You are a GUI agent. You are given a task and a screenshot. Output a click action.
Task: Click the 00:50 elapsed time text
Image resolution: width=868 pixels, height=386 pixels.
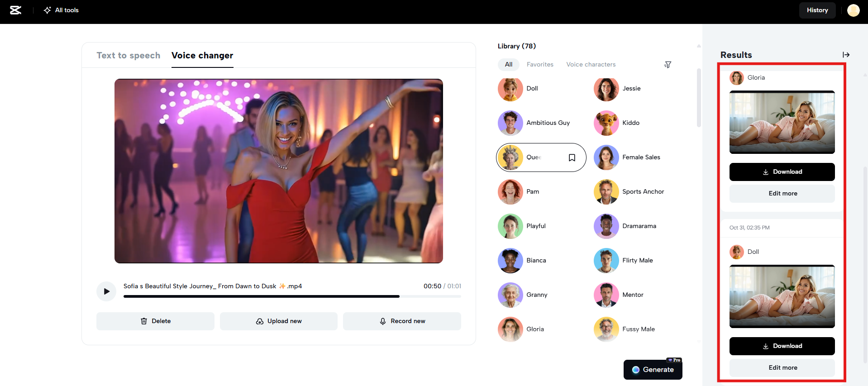[432, 286]
